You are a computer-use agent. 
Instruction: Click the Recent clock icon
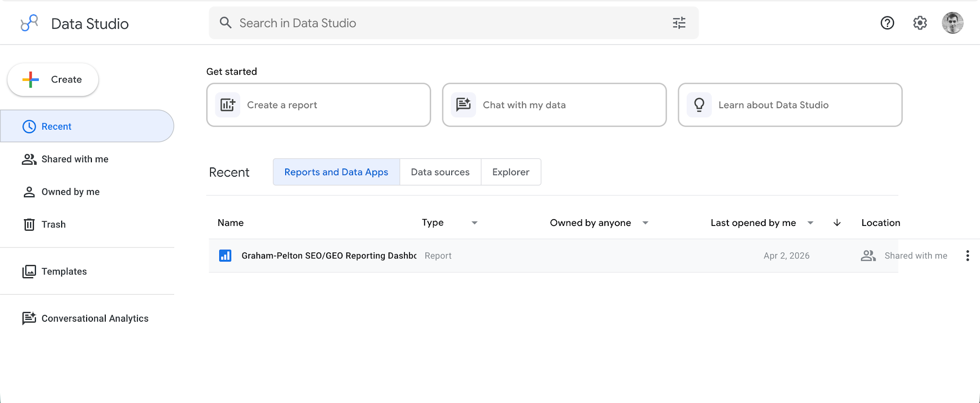coord(29,126)
